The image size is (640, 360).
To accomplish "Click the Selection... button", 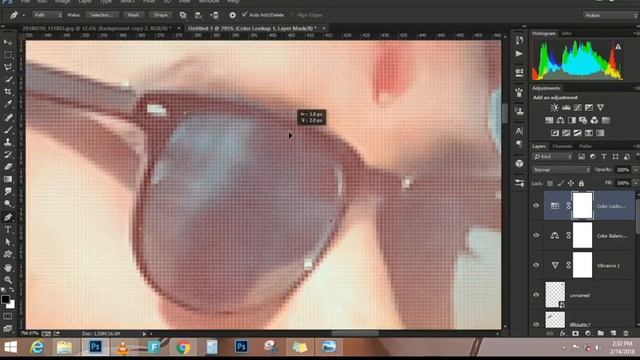I will [x=102, y=15].
